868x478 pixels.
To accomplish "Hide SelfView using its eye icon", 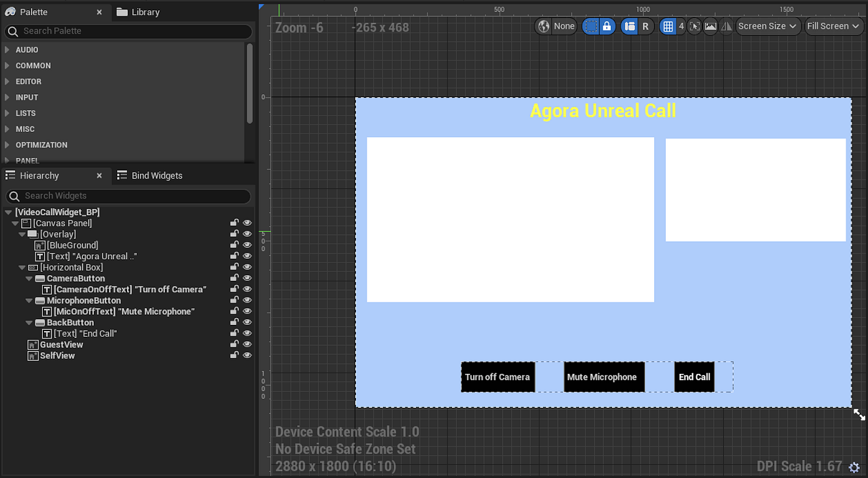I will point(247,356).
